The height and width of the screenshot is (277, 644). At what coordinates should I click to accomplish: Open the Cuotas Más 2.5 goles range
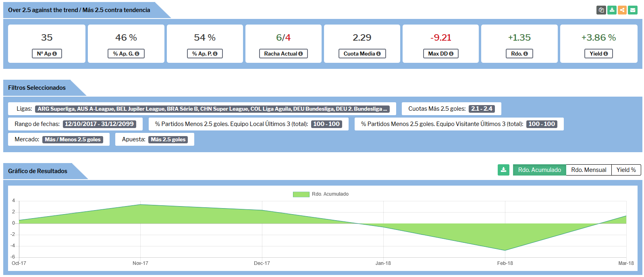pyautogui.click(x=482, y=109)
